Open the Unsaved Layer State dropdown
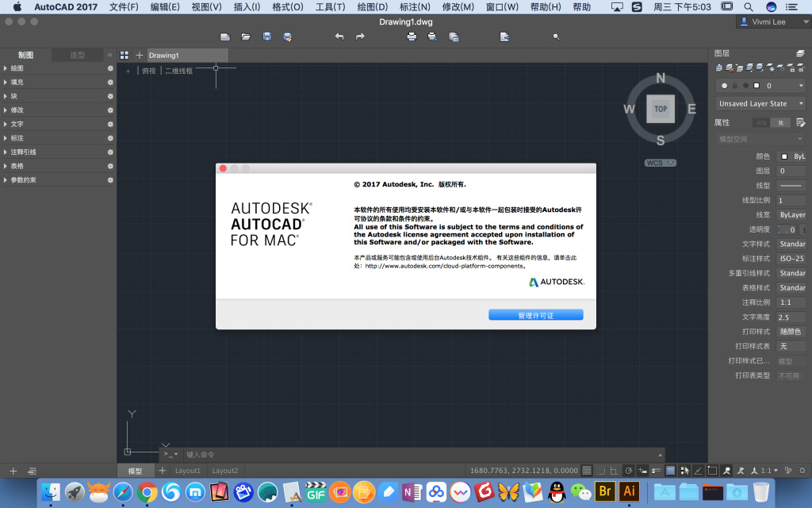812x508 pixels. pyautogui.click(x=760, y=104)
